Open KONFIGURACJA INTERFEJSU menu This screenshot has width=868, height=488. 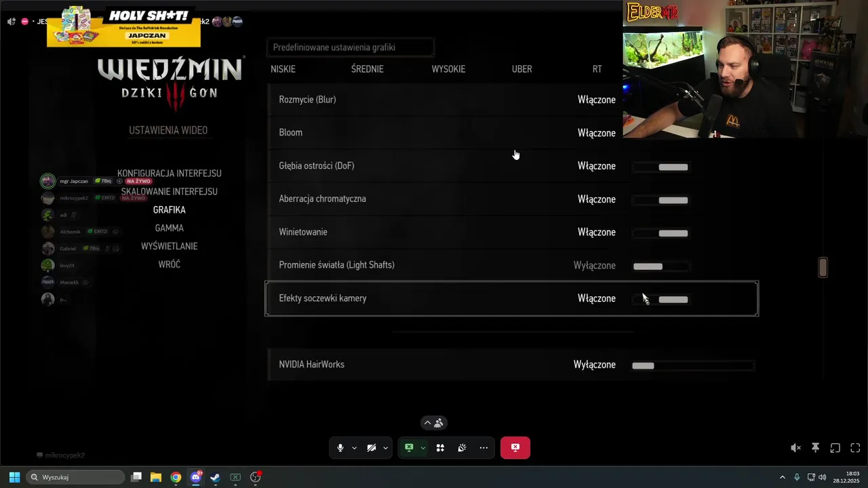[x=170, y=174]
